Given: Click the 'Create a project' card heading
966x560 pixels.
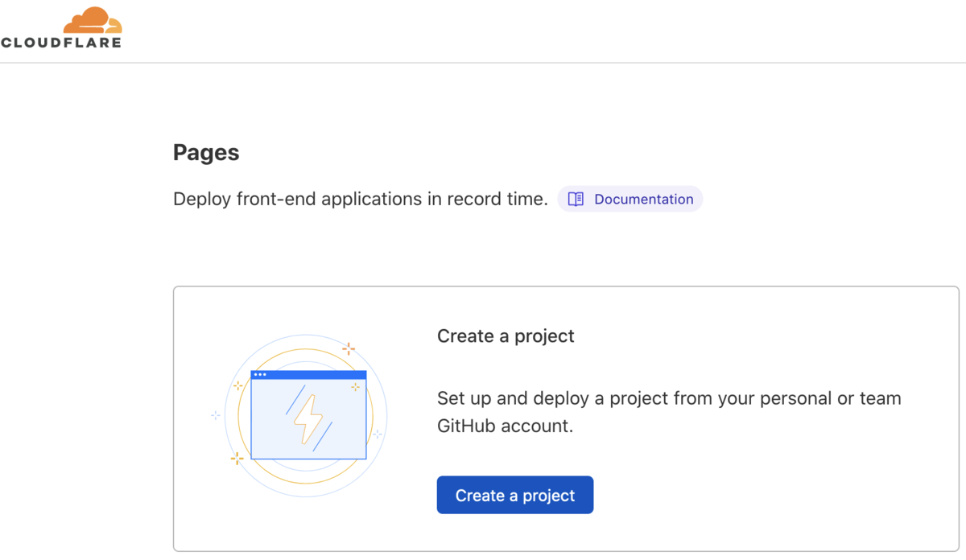Looking at the screenshot, I should coord(506,336).
